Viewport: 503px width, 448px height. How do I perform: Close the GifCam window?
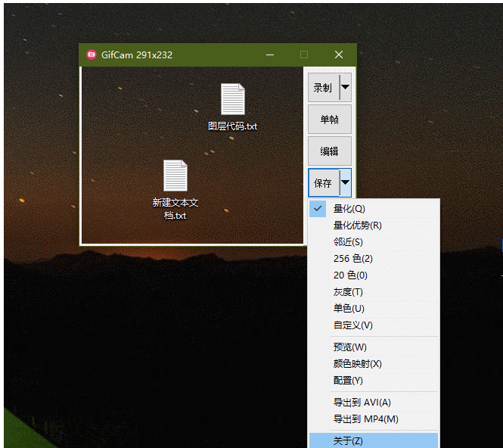point(339,55)
